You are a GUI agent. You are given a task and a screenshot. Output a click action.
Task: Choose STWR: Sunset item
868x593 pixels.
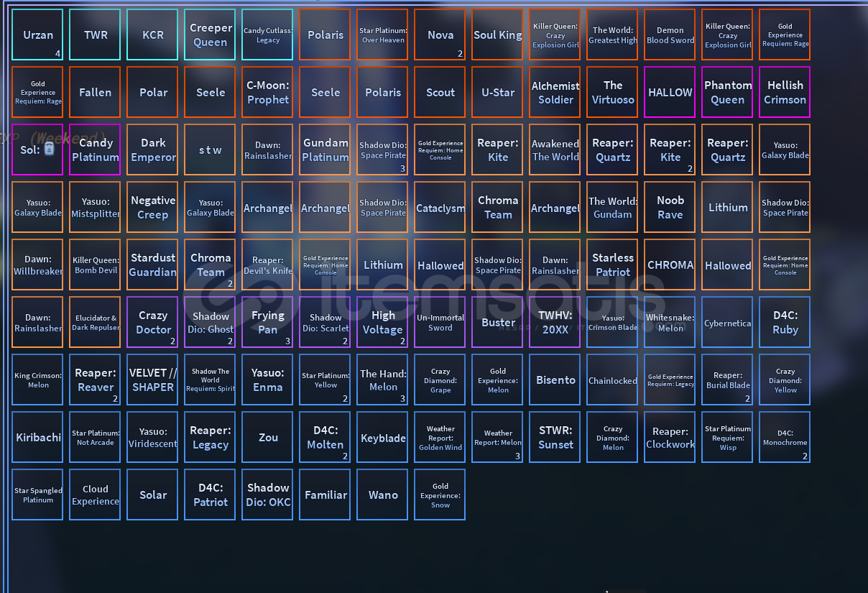[x=555, y=437]
